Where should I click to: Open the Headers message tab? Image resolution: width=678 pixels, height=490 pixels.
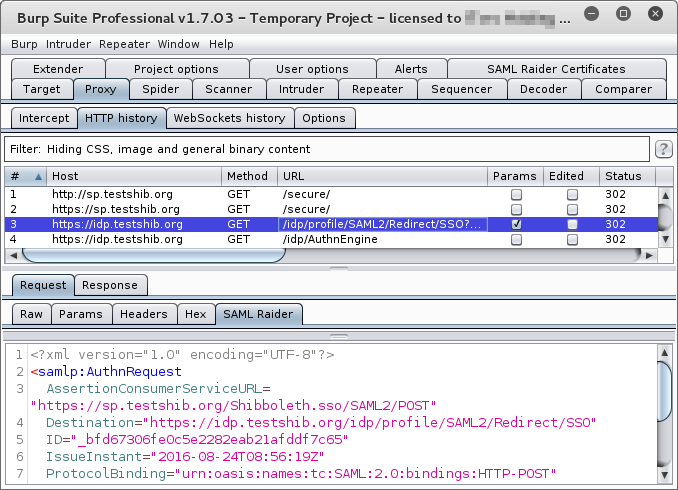144,314
